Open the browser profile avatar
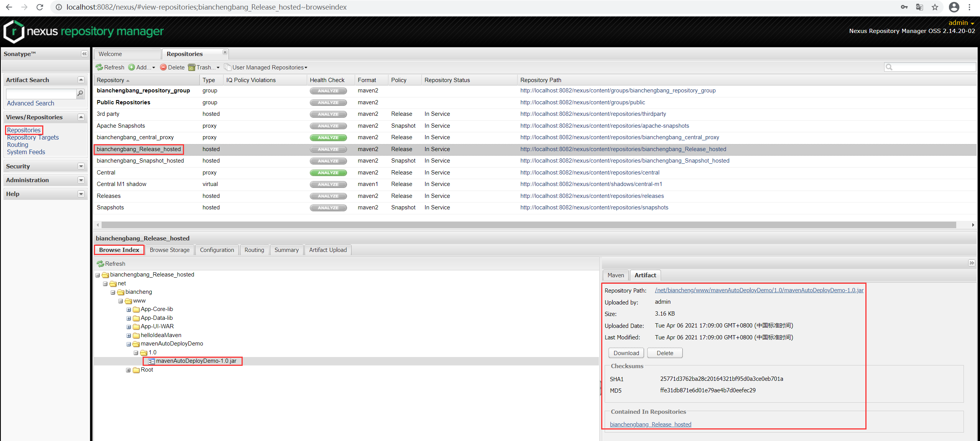 (x=954, y=7)
